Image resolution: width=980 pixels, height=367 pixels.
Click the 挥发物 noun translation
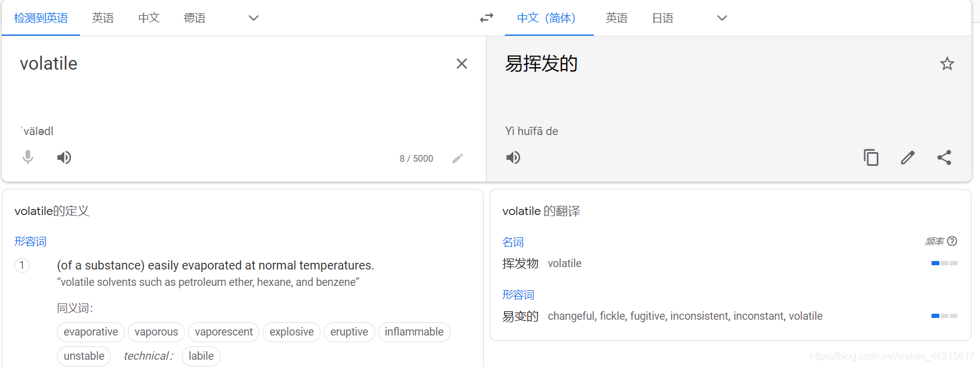[521, 263]
